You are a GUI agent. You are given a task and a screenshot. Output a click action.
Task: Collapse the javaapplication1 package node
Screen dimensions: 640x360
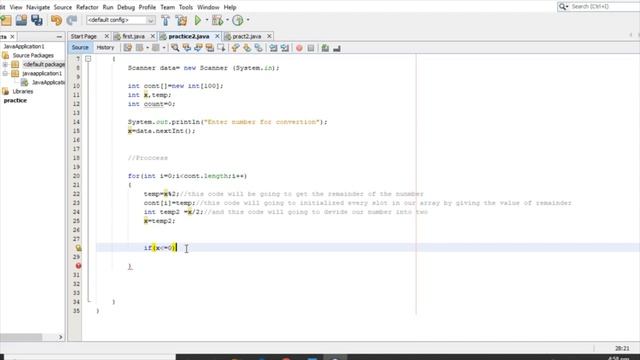pos(5,73)
